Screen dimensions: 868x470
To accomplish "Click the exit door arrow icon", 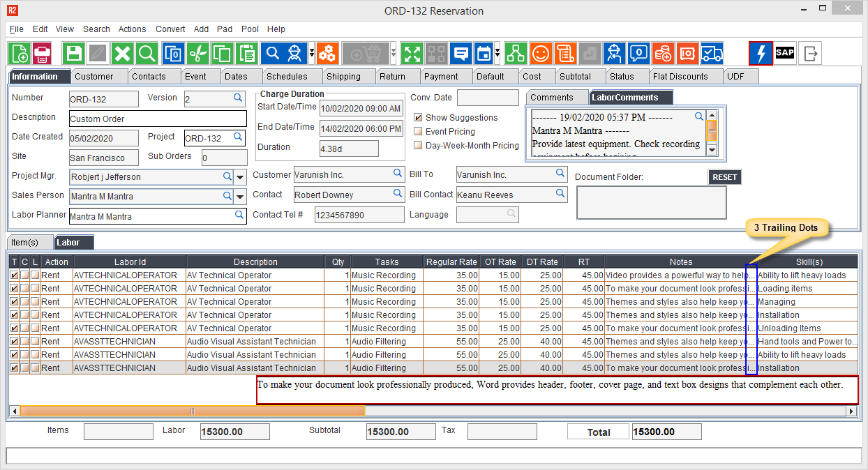I will click(x=810, y=54).
